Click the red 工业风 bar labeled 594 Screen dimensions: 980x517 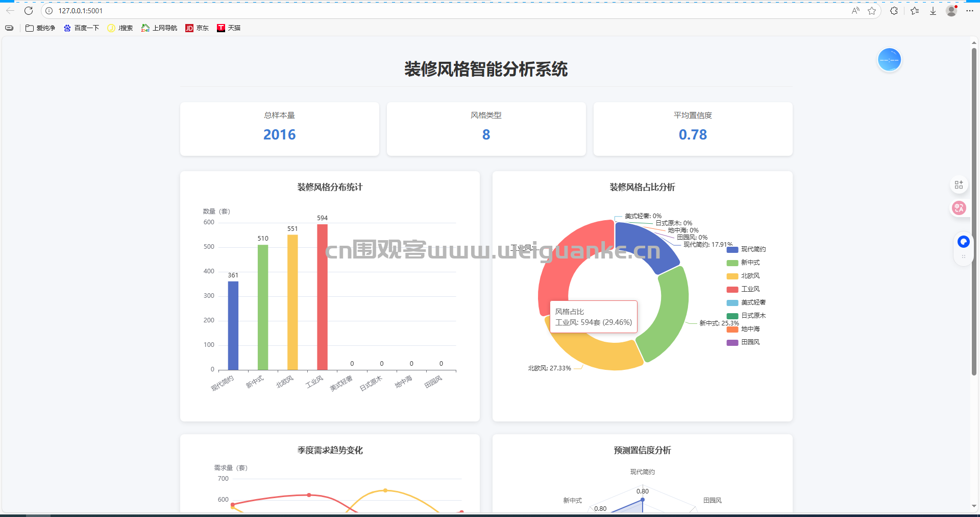(x=322, y=296)
